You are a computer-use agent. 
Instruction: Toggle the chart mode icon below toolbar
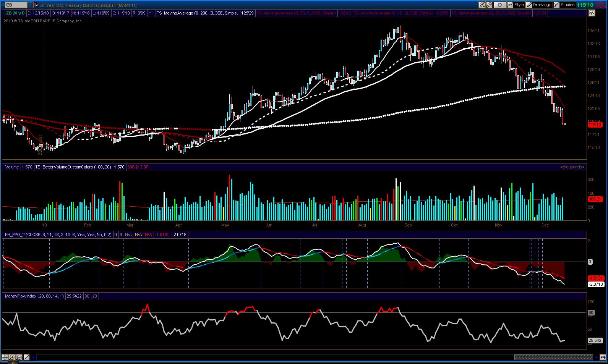592,13
